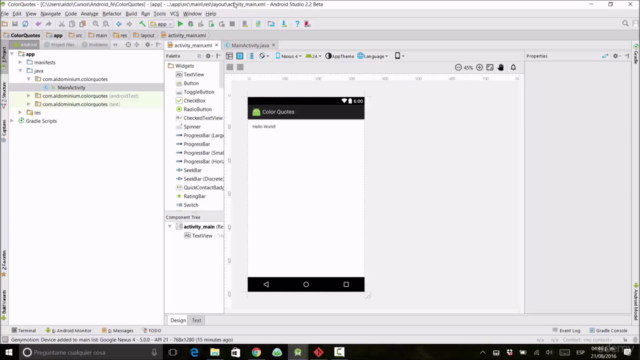Switch to the Blueprint surface view mode
This screenshot has height=360, width=640.
(240, 56)
